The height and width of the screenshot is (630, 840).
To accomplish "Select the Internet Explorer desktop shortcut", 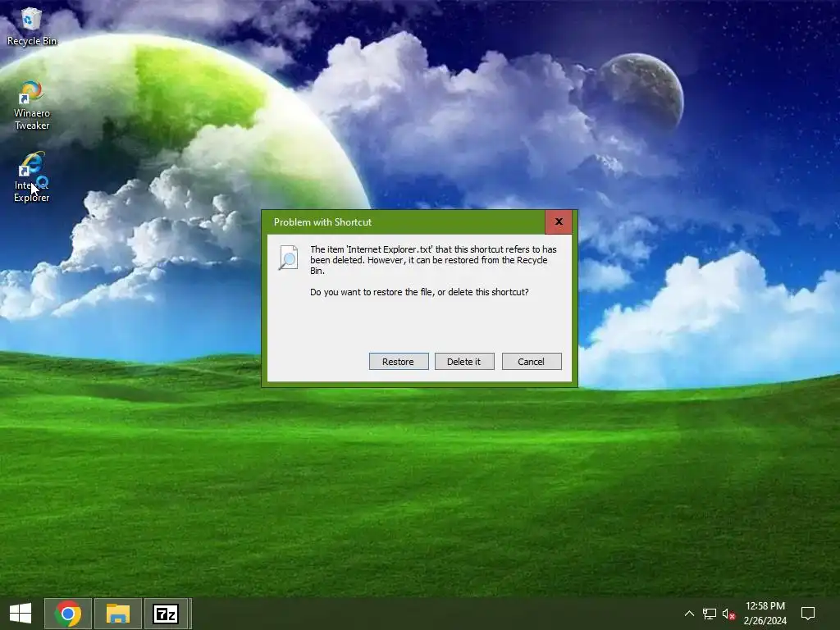I will click(32, 177).
